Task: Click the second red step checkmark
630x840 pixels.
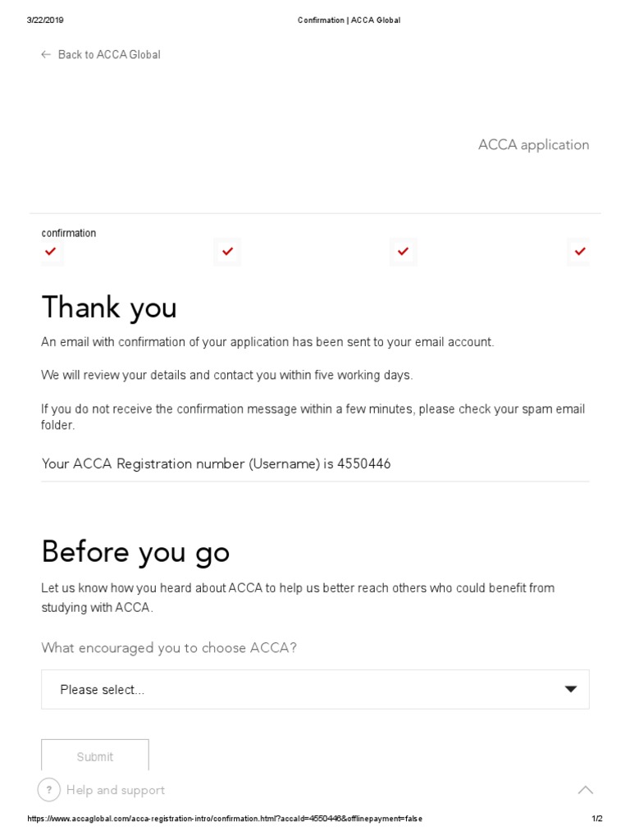Action: (x=227, y=252)
